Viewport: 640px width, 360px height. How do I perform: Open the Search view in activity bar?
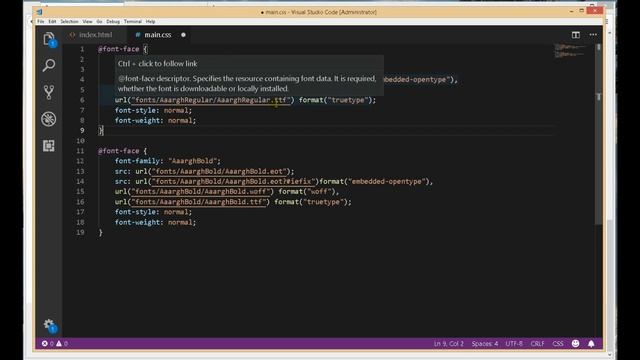point(49,65)
